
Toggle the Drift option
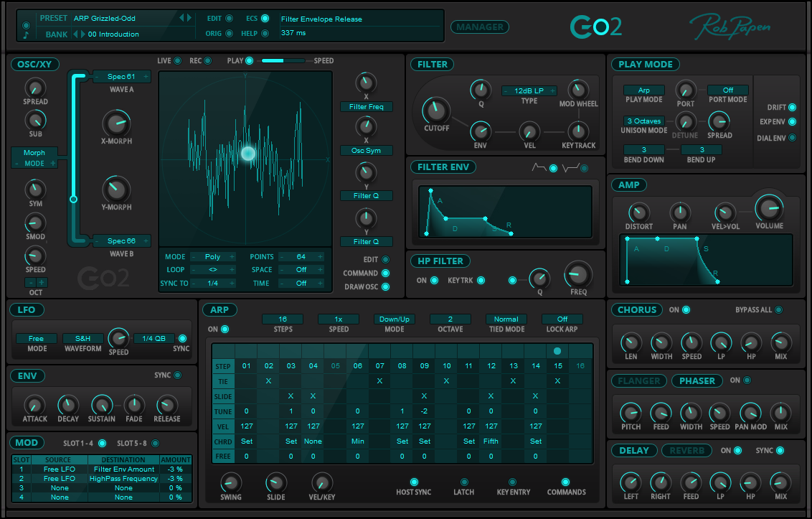(x=792, y=108)
